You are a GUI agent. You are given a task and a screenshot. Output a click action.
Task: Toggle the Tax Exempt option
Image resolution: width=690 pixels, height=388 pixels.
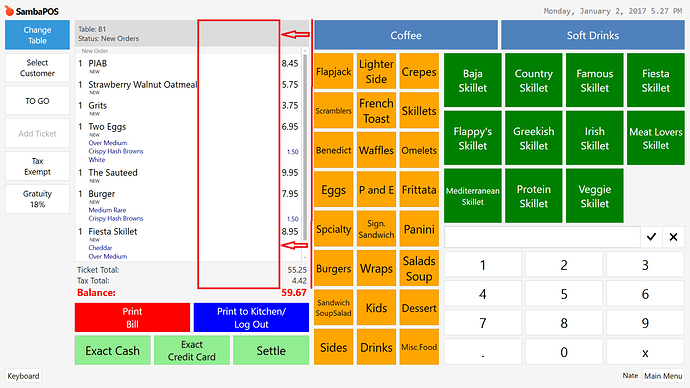tap(37, 166)
